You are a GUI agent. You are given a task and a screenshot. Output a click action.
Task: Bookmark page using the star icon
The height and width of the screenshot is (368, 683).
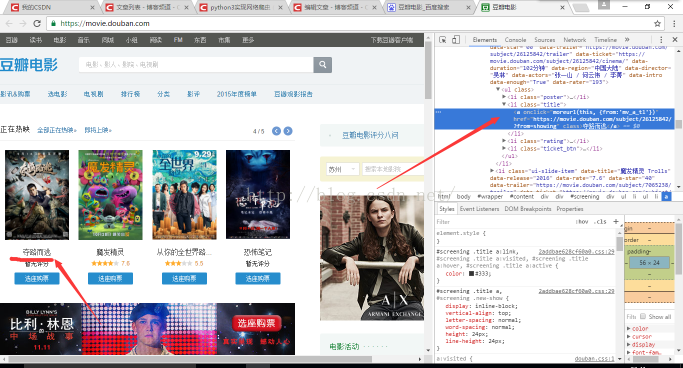point(657,24)
